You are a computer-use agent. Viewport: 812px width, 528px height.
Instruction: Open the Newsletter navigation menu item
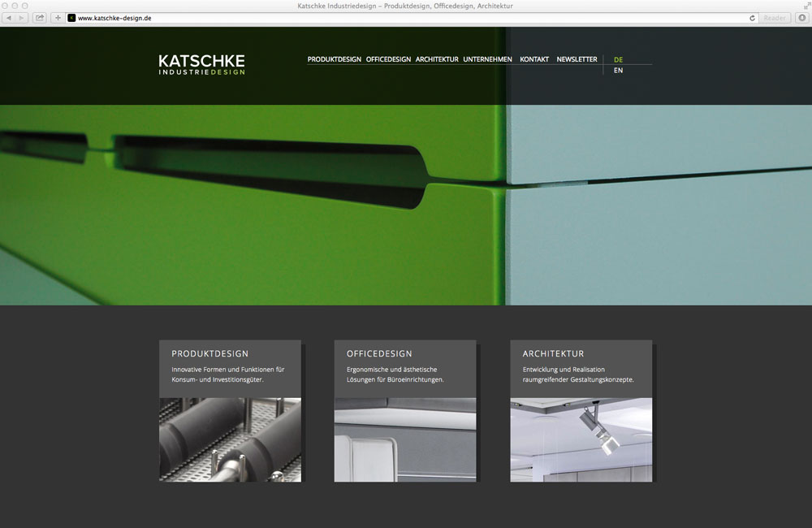pos(577,59)
